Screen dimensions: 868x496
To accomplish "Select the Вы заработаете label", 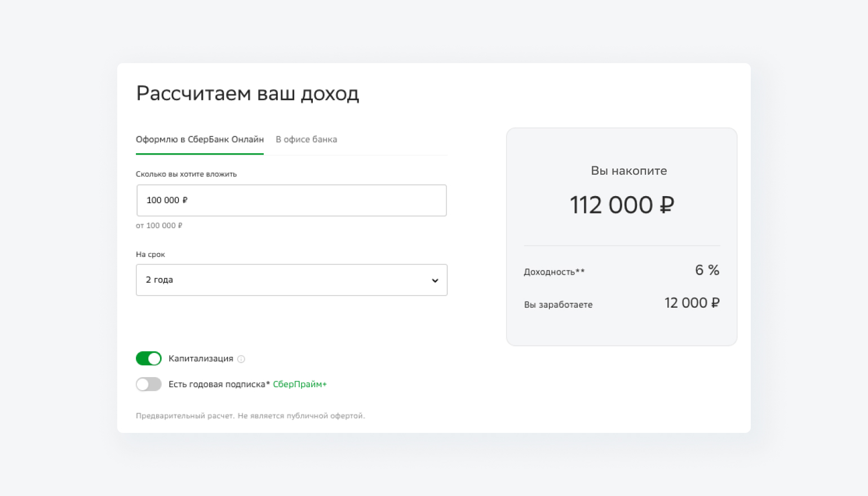I will coord(558,304).
